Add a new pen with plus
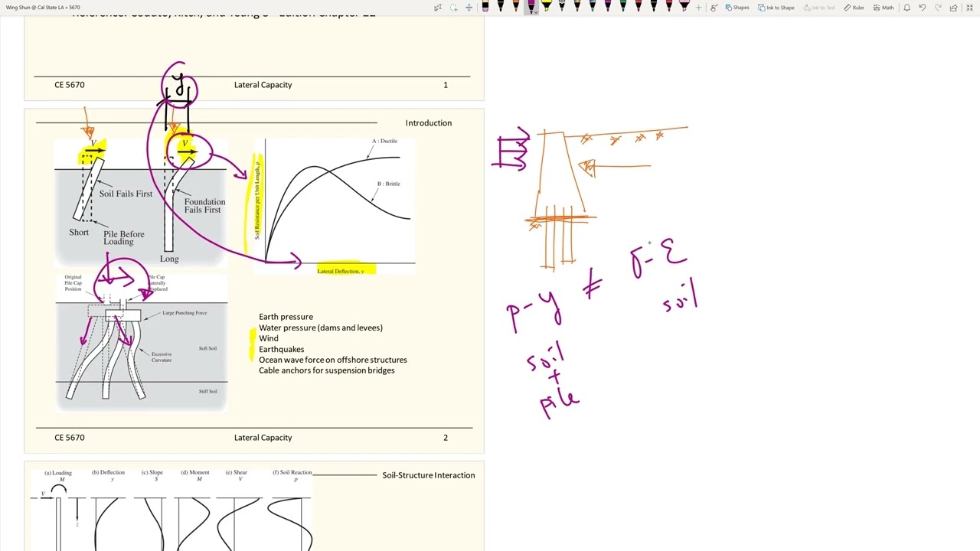 tap(698, 8)
